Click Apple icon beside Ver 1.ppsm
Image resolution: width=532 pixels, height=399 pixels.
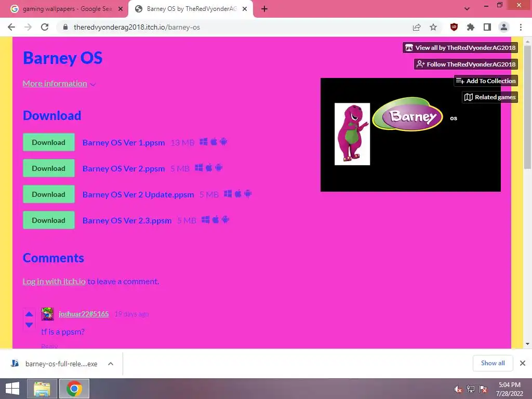pos(214,141)
